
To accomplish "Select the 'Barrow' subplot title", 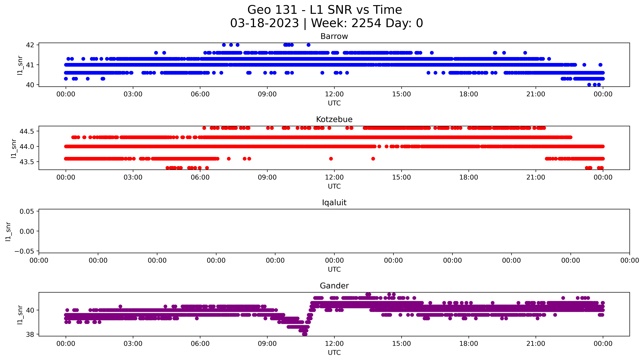I will [x=334, y=36].
